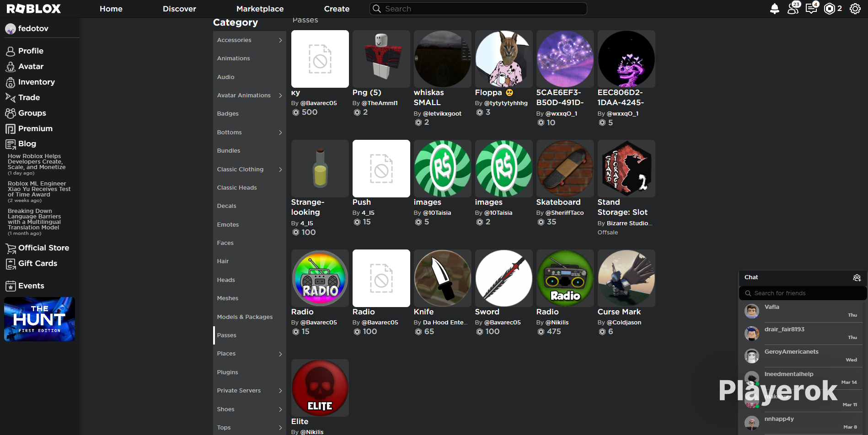Open the whiskas SMALL pass thumbnail
The height and width of the screenshot is (435, 868).
click(443, 59)
